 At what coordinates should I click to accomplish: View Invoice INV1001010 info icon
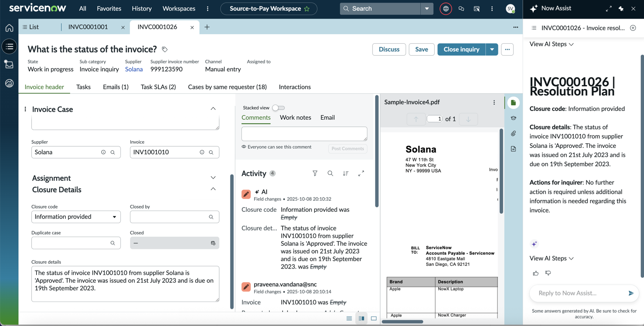(x=202, y=152)
